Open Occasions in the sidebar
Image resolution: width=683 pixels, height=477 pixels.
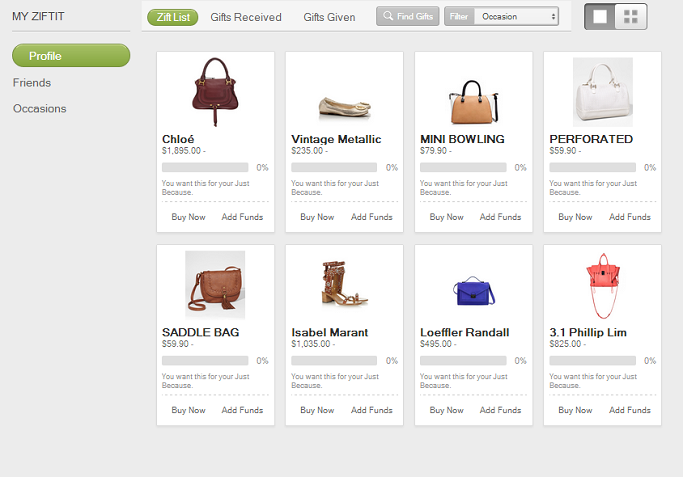pyautogui.click(x=40, y=108)
